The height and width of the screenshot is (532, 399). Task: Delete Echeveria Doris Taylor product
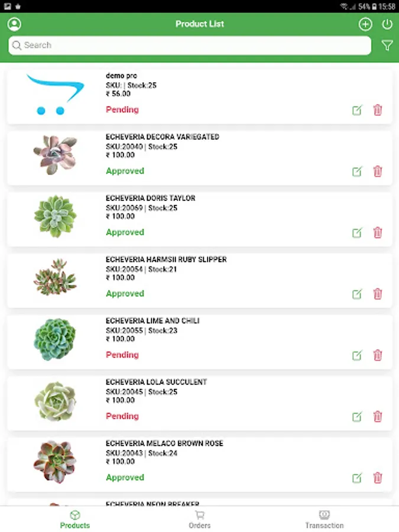[x=378, y=232]
